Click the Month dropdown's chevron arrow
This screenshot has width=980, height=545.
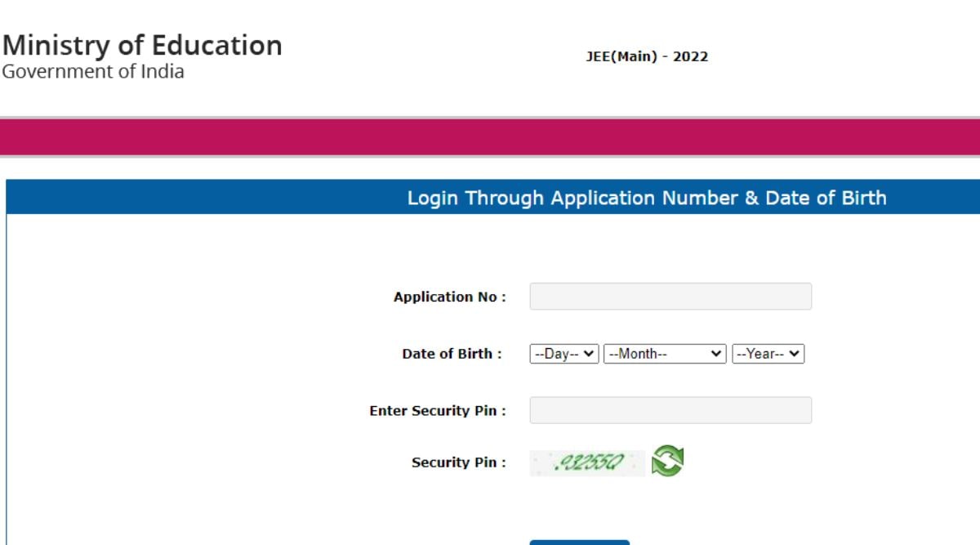click(716, 354)
